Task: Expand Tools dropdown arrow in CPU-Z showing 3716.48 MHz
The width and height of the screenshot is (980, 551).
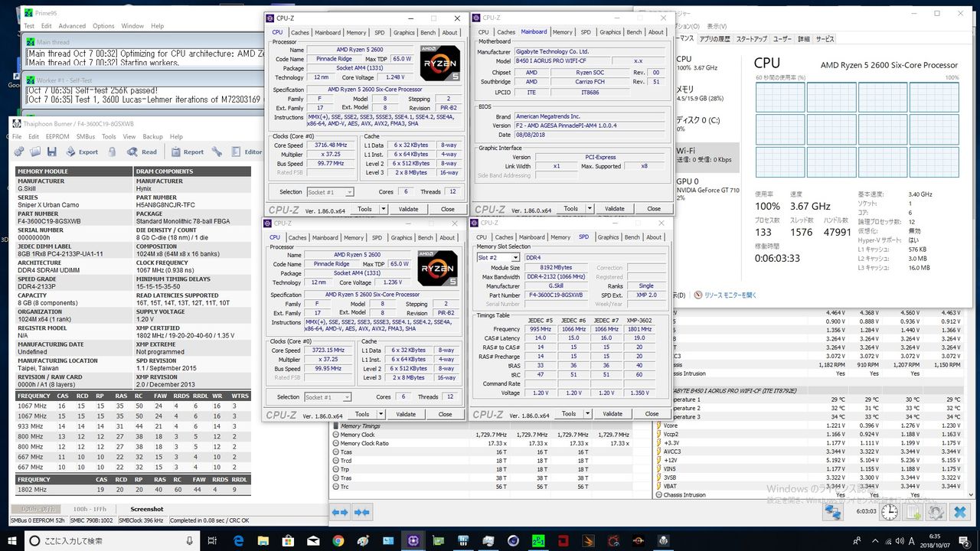Action: 384,209
